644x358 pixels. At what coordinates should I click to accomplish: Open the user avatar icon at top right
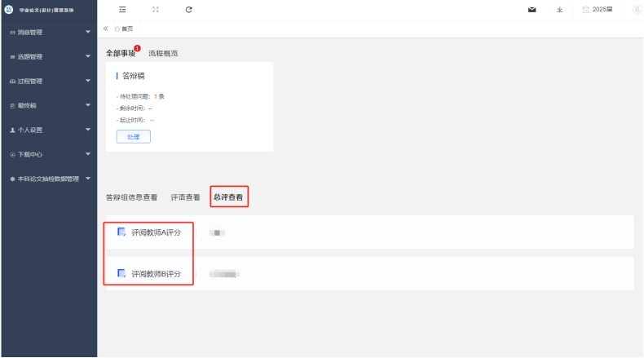[637, 10]
